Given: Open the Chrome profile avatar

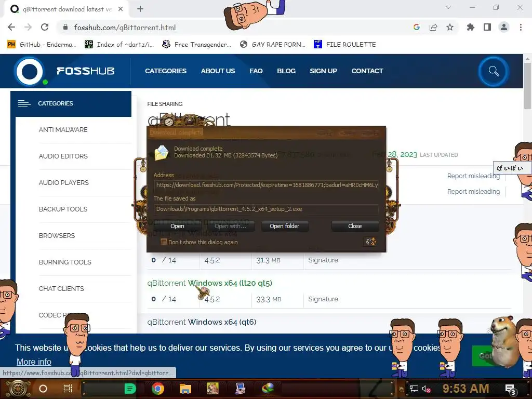Looking at the screenshot, I should pyautogui.click(x=504, y=28).
